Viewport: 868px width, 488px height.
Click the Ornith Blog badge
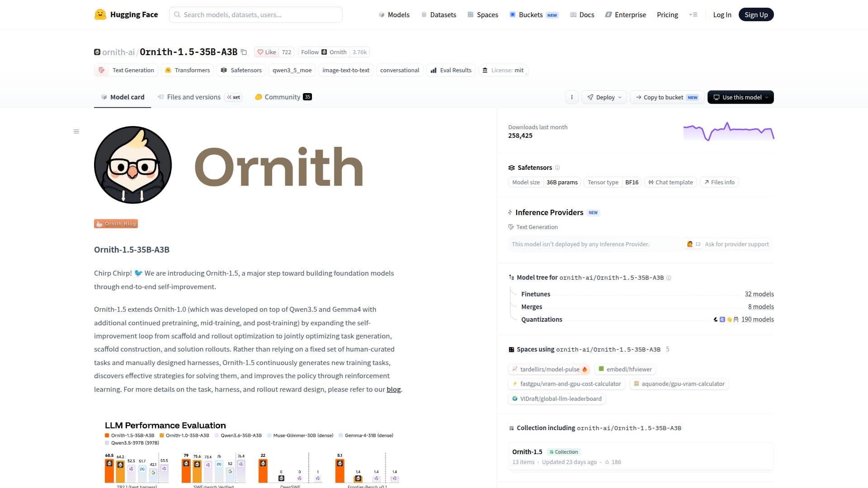116,224
